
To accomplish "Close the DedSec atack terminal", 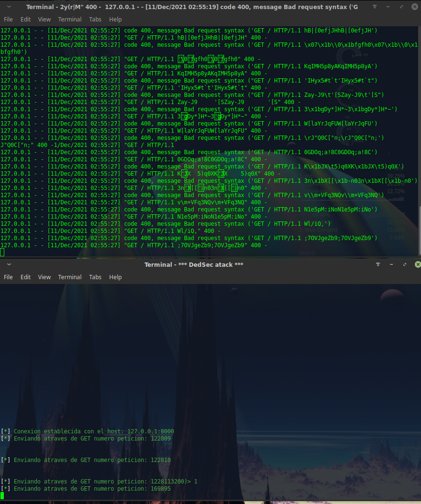I will click(418, 264).
